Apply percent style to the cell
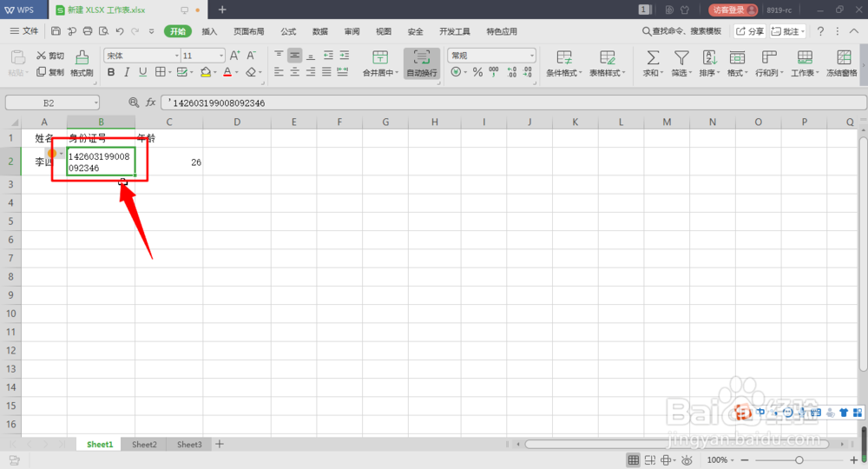868x469 pixels. coord(477,72)
